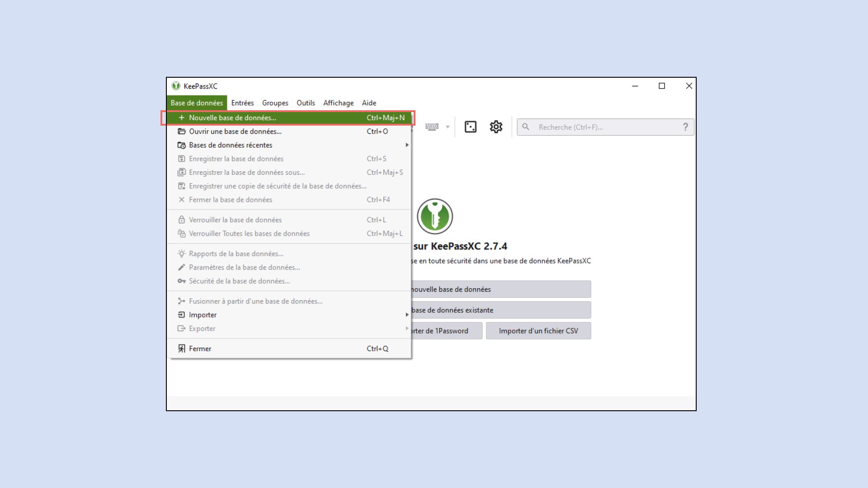This screenshot has width=868, height=488.
Task: Click 'Importer d'un fichier CSV' button
Action: (x=538, y=331)
